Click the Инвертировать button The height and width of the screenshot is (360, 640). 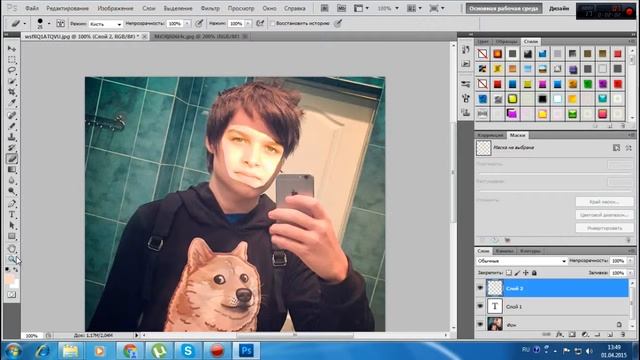click(x=604, y=228)
